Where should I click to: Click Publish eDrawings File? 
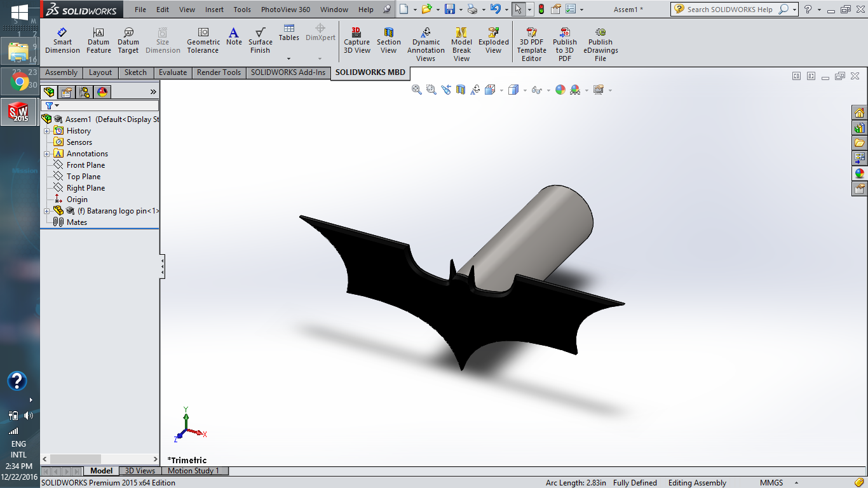tap(600, 44)
